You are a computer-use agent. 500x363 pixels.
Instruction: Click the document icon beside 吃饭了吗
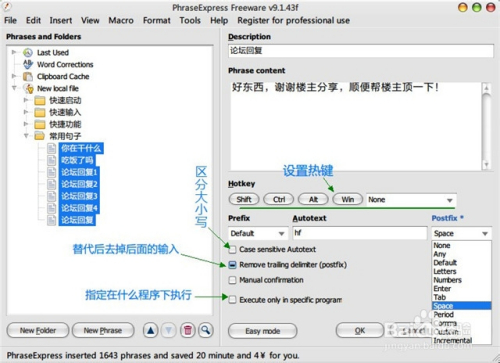pos(51,160)
